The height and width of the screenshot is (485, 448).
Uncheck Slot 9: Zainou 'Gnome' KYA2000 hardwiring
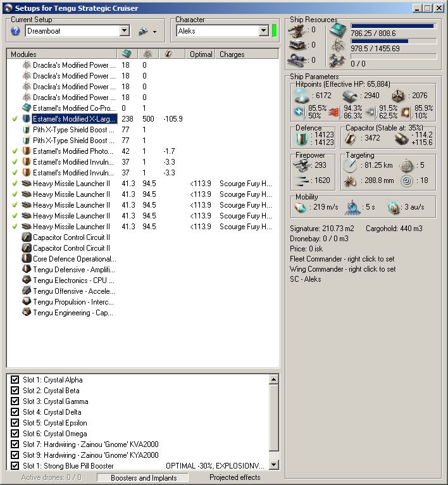click(15, 455)
